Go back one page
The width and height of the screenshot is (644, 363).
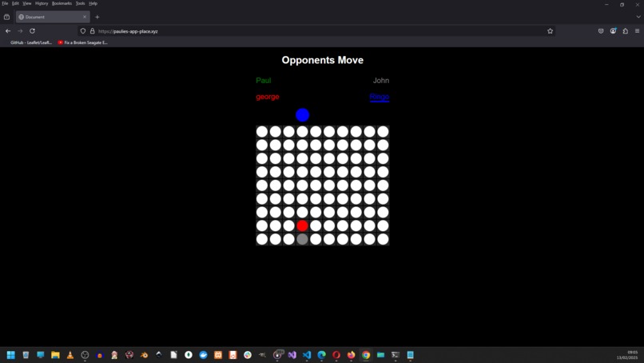point(8,31)
